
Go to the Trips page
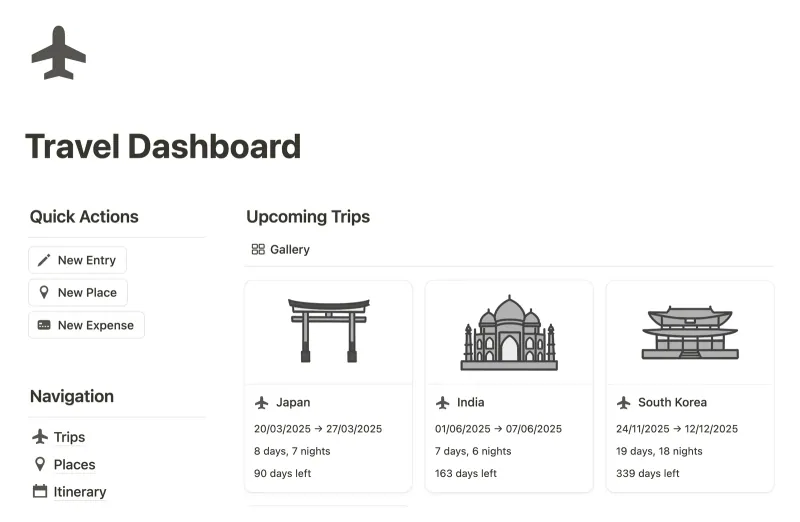point(69,437)
